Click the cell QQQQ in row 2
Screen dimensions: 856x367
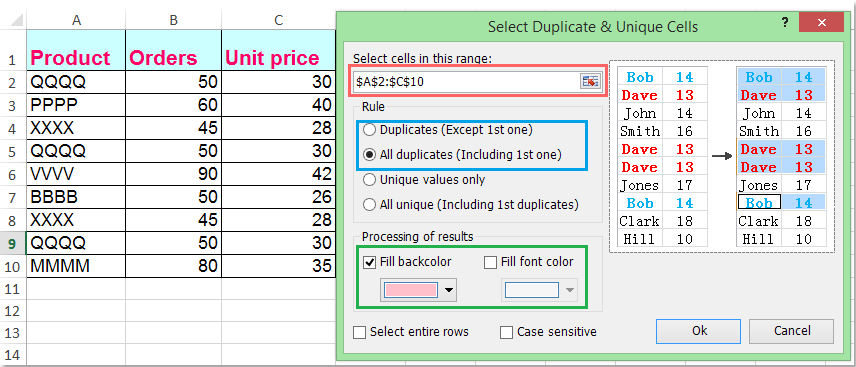click(x=76, y=82)
